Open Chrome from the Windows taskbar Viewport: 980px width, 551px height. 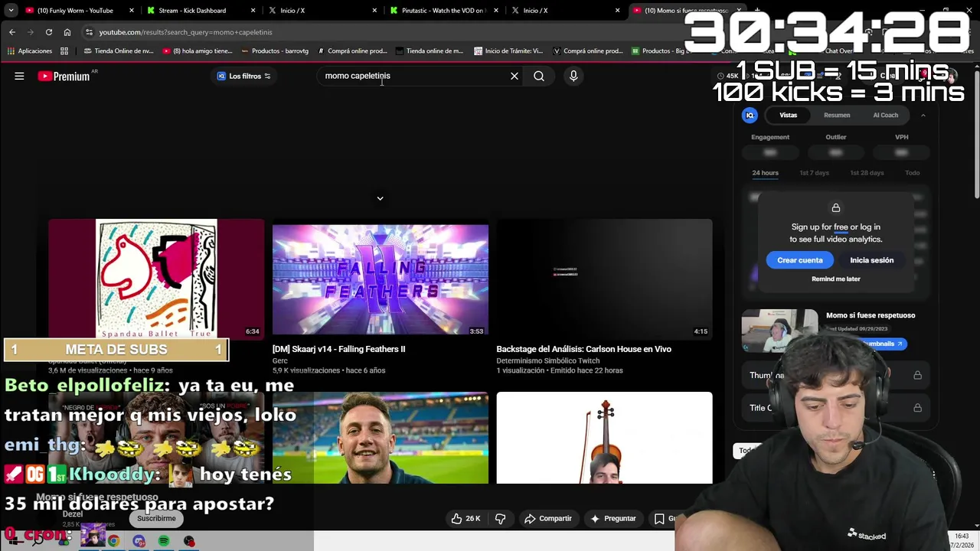[x=113, y=541]
